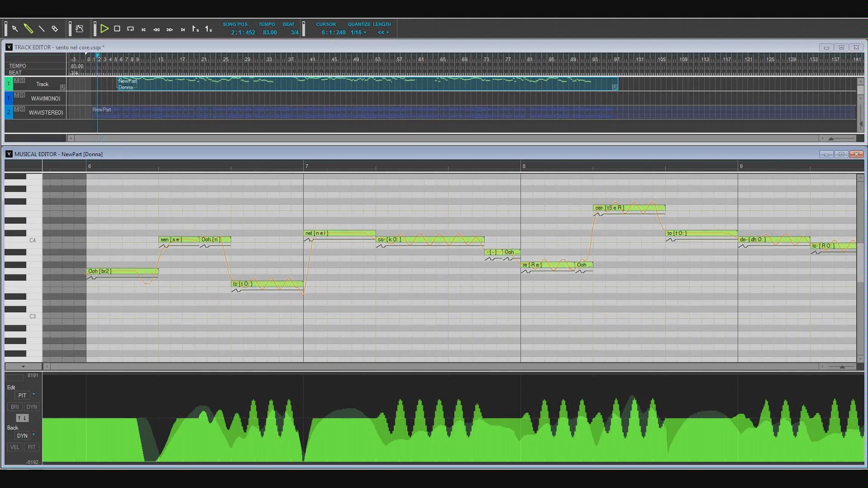Click the PIT edit parameter button

click(22, 396)
